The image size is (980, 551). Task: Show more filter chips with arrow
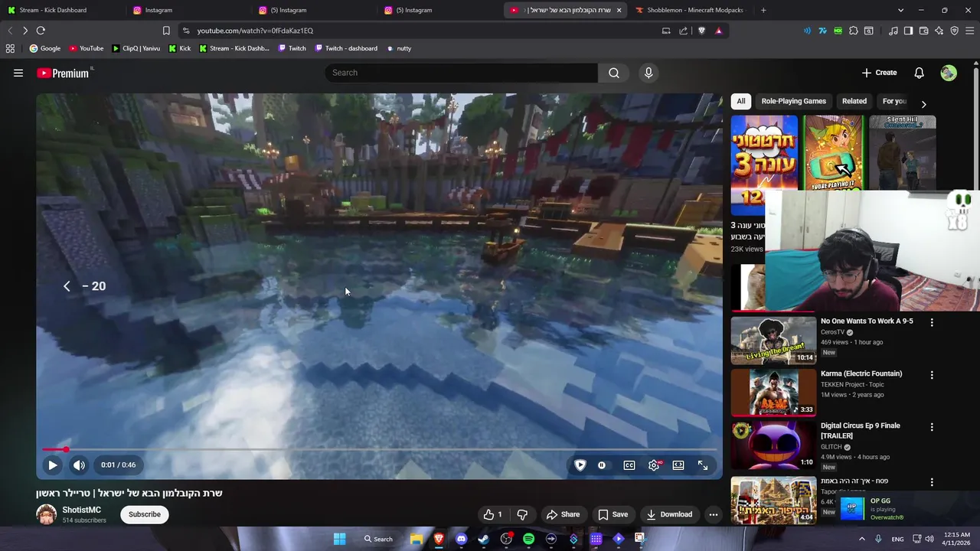[923, 104]
